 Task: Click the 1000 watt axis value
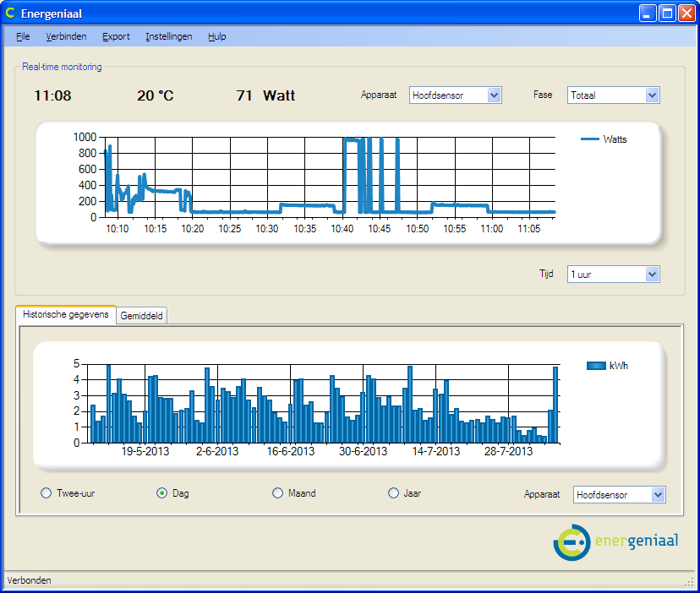tap(85, 137)
